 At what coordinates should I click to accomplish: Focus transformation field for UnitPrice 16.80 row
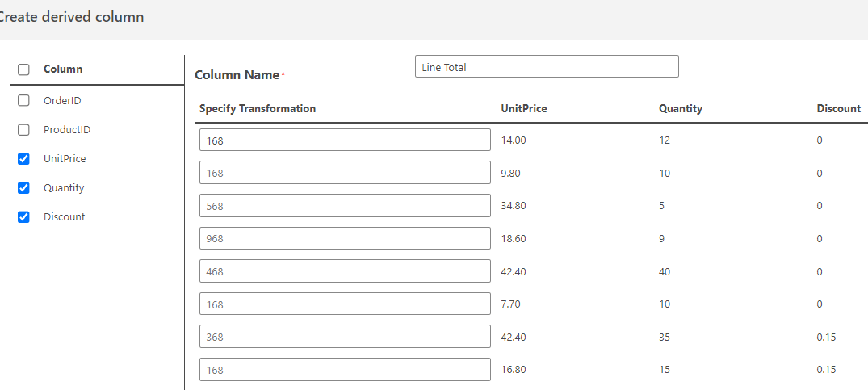[345, 370]
